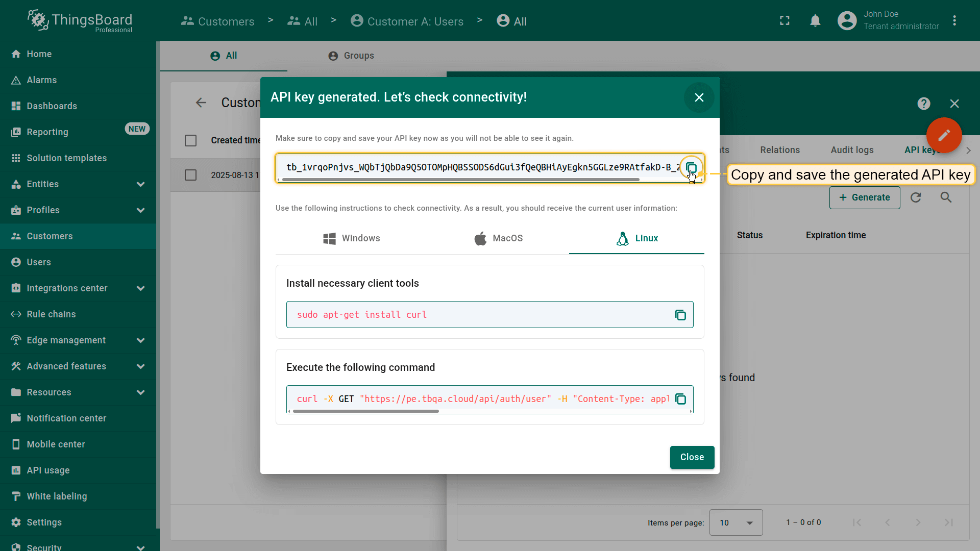This screenshot has width=980, height=551.
Task: Expand Integrations center submenu
Action: tap(140, 288)
